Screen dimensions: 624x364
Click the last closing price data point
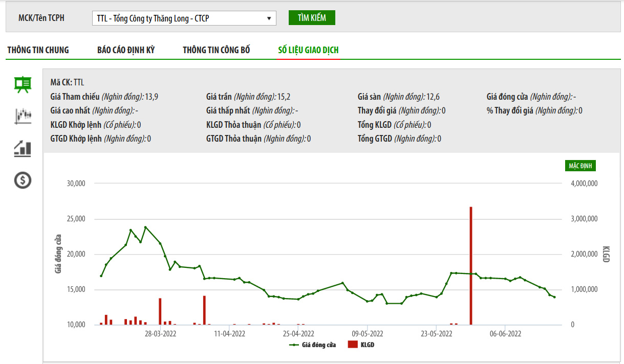pos(554,297)
